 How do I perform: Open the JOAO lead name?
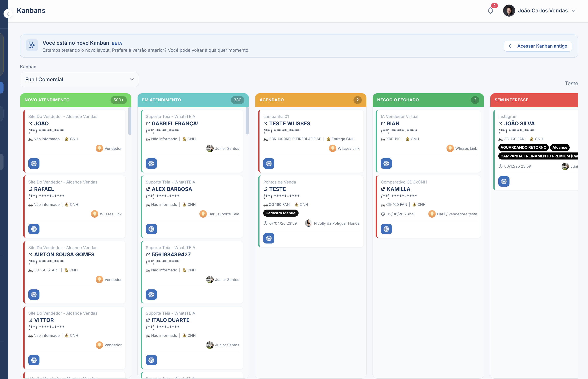click(x=41, y=124)
